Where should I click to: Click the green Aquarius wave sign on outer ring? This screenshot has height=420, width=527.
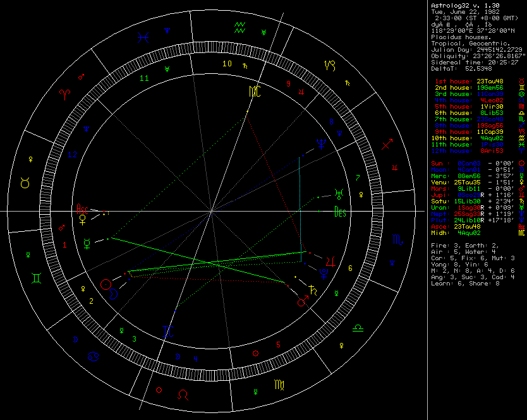(239, 27)
